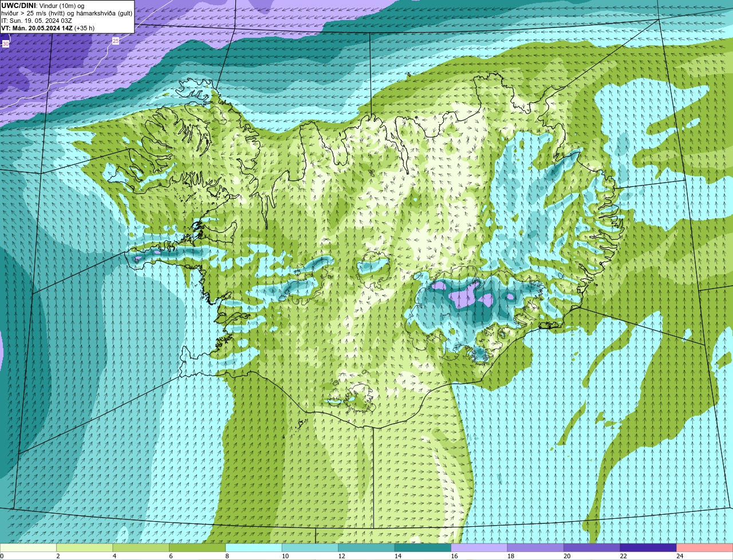Click the legend scale label "24"
Screen dimensions: 733x560
point(680,556)
